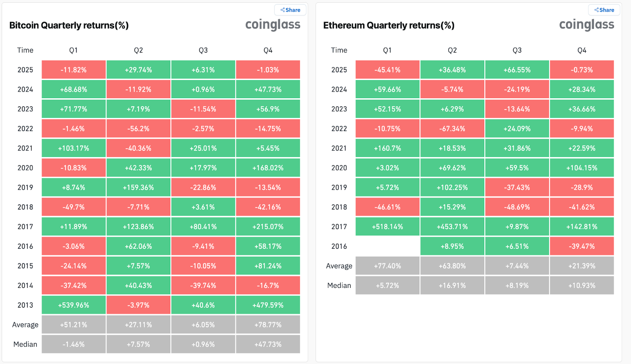Viewport: 631px width, 364px height.
Task: Select the Bitcoin Quarterly returns(%) title
Action: point(69,26)
